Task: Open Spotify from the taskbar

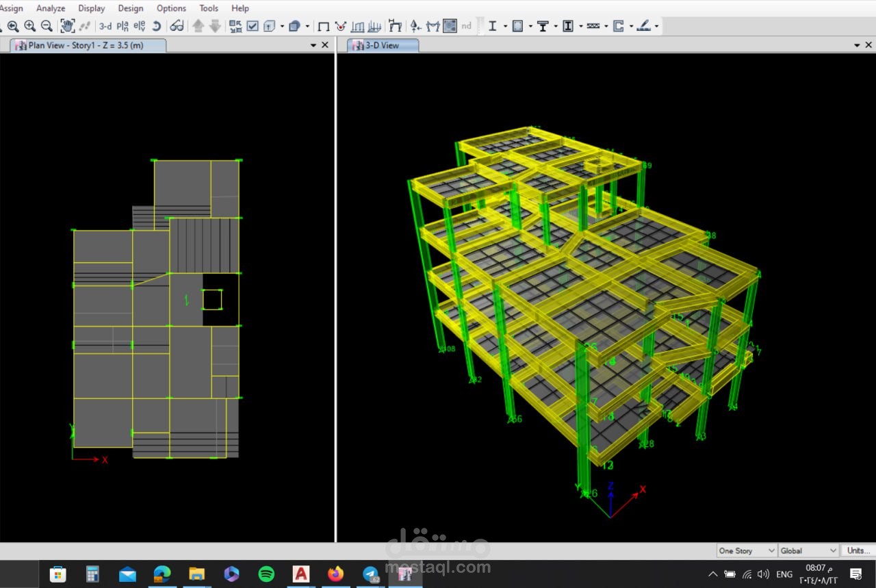Action: click(266, 574)
